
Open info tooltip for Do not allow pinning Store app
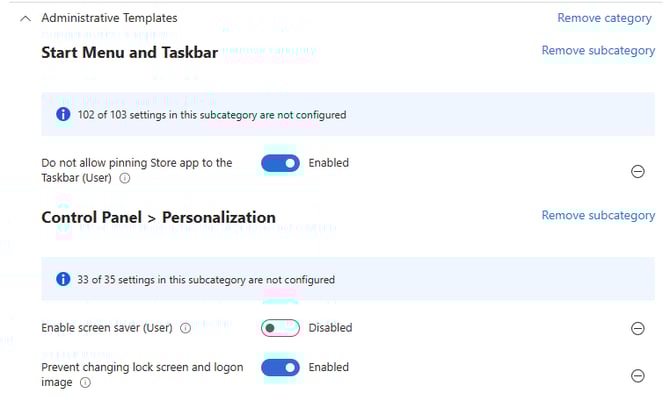pos(125,179)
